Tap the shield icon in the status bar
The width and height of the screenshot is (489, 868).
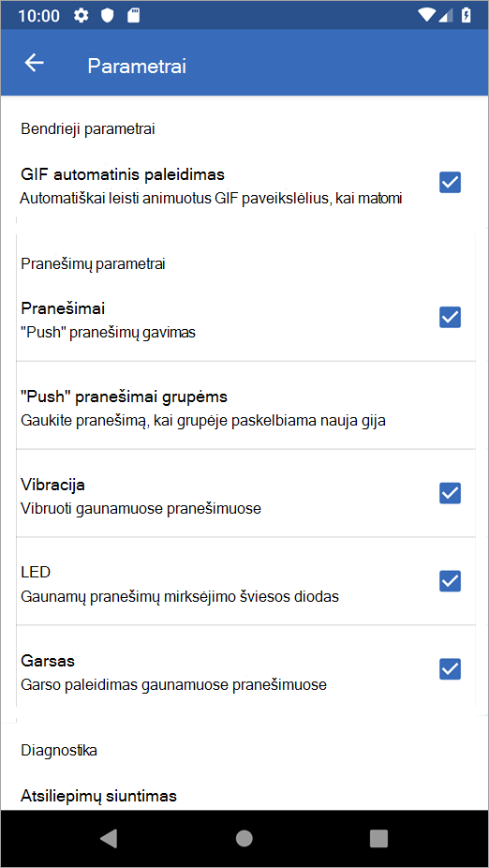[108, 16]
